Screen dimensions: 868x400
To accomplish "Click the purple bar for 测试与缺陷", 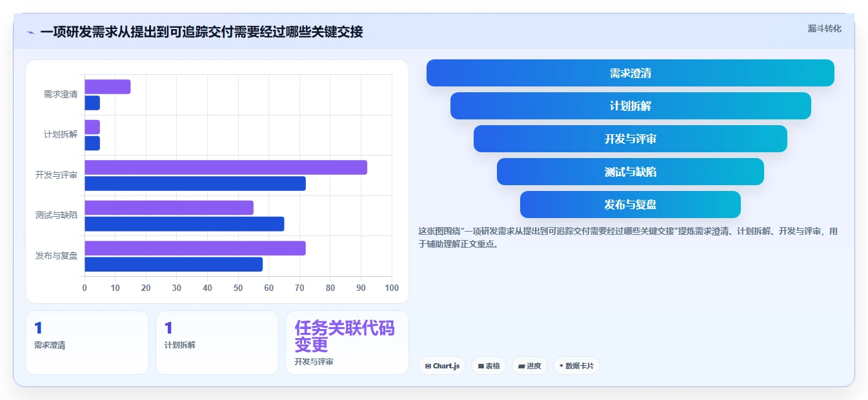I will click(x=169, y=208).
